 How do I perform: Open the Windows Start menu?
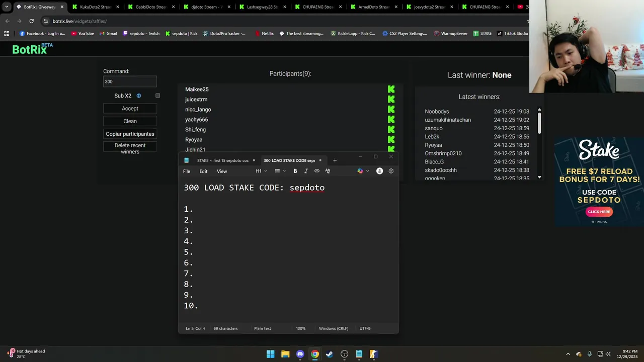coord(271,354)
